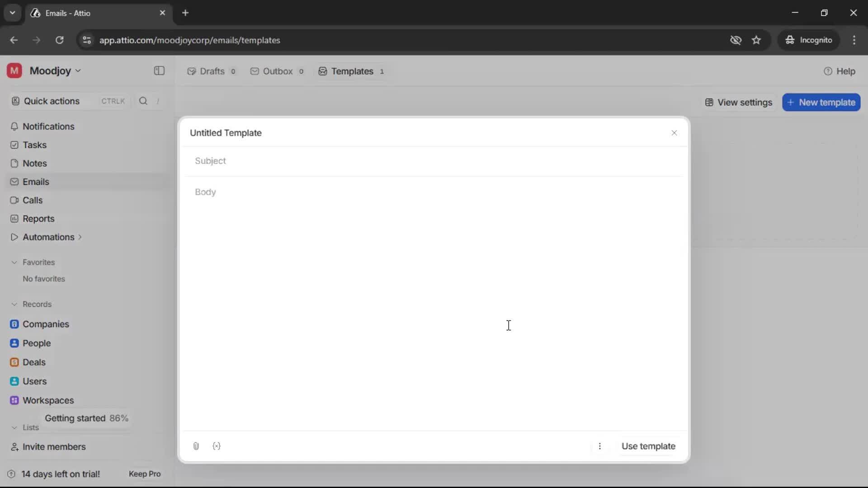868x488 pixels.
Task: Click the Automations play icon
Action: pos(14,237)
